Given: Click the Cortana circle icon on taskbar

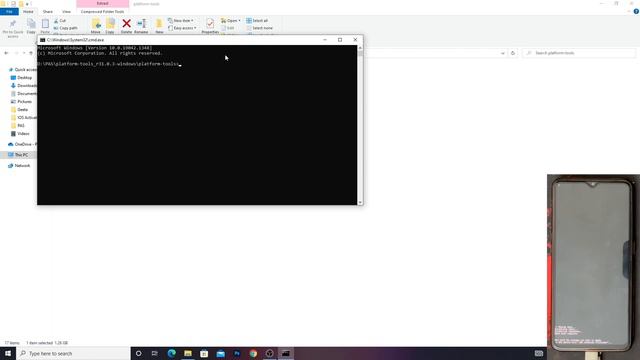Looking at the screenshot, I should (x=138, y=353).
